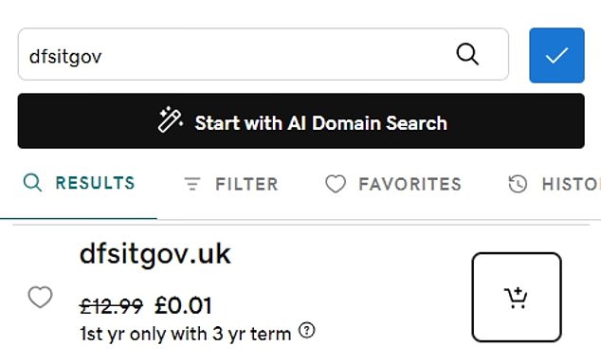Open the 3 yr term help tooltip
601x364 pixels.
306,330
